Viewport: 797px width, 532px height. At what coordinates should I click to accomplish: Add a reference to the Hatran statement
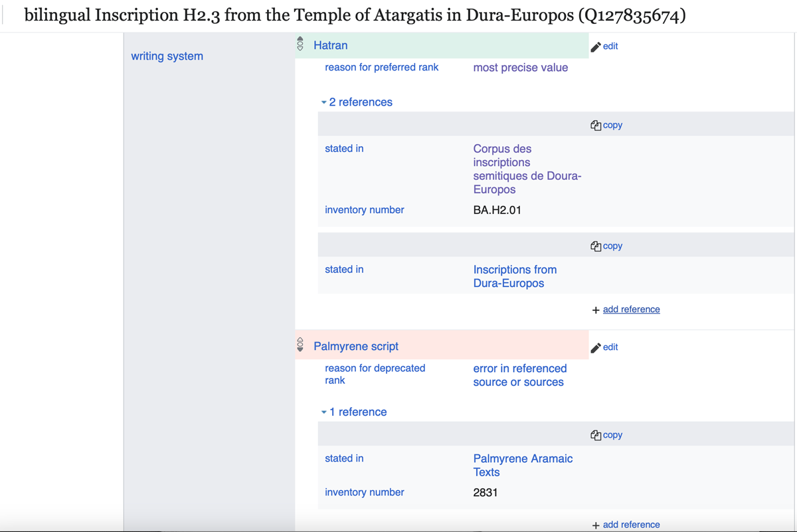coord(630,310)
